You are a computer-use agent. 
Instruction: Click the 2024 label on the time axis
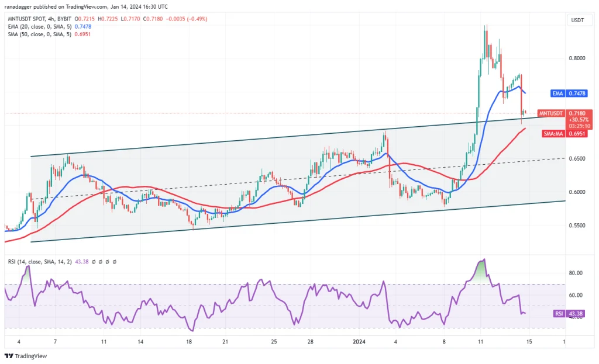pyautogui.click(x=359, y=341)
